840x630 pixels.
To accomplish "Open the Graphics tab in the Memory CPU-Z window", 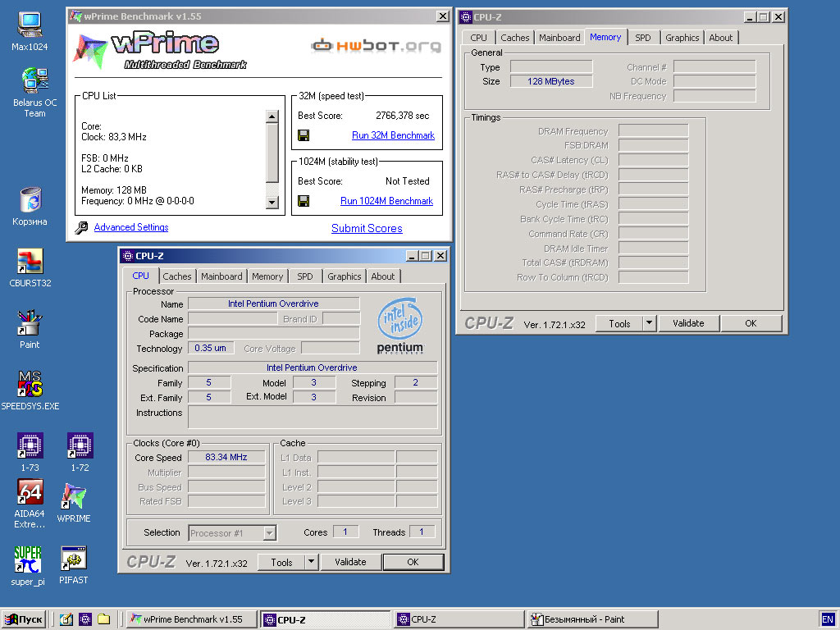I will [682, 38].
